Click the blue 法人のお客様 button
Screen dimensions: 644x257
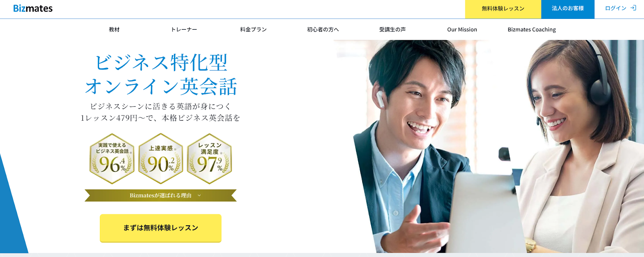pyautogui.click(x=568, y=9)
